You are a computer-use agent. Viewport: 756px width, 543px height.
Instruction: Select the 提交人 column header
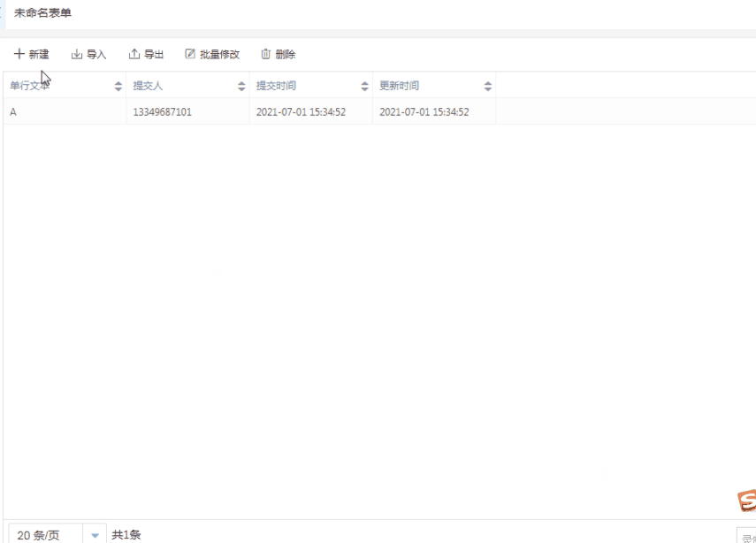[148, 86]
